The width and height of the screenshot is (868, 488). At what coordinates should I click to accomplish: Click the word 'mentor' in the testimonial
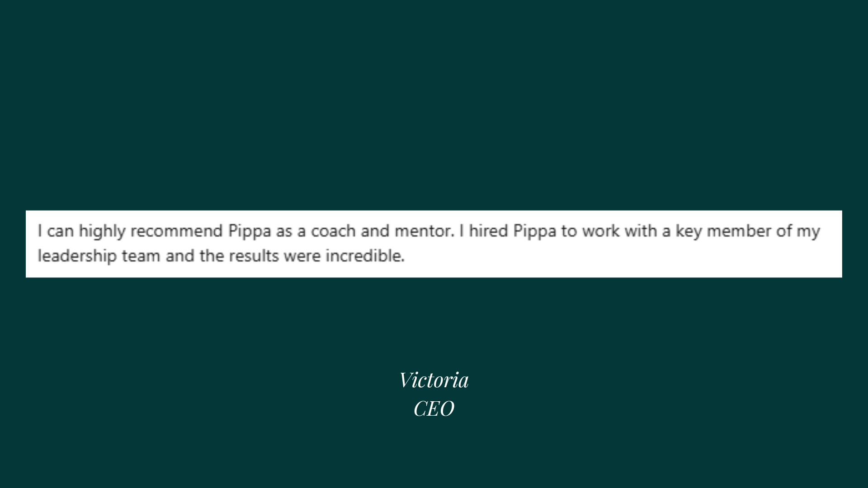pyautogui.click(x=423, y=231)
